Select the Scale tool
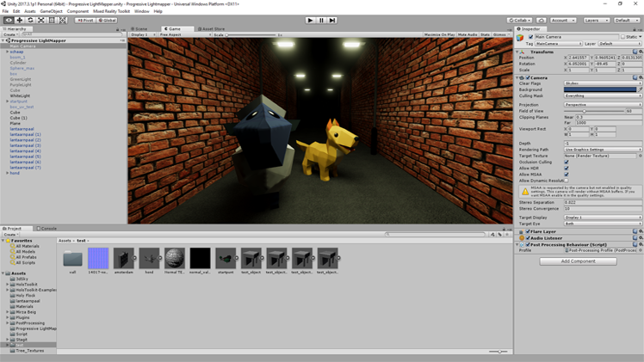 point(40,20)
